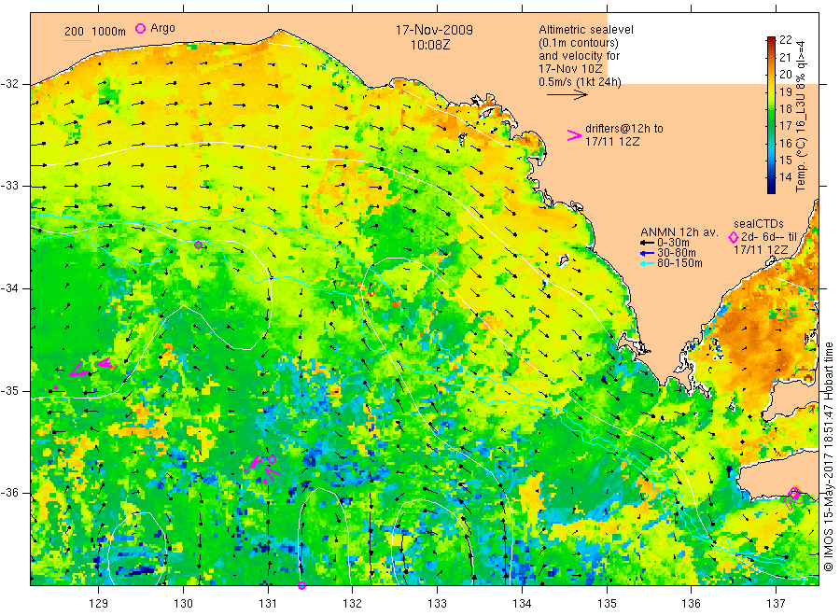
Task: Click the '200 1000m' depth label
Action: point(95,32)
